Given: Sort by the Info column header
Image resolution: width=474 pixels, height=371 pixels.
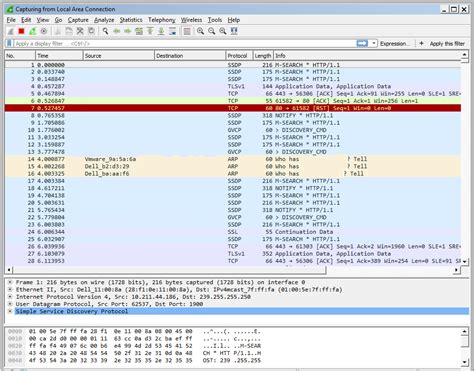Looking at the screenshot, I should (367, 56).
